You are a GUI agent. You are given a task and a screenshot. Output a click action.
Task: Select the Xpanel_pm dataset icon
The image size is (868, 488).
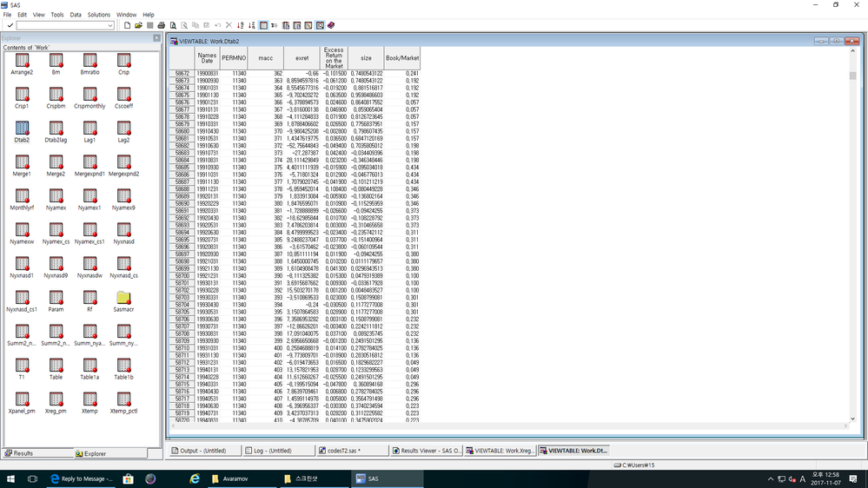[22, 399]
